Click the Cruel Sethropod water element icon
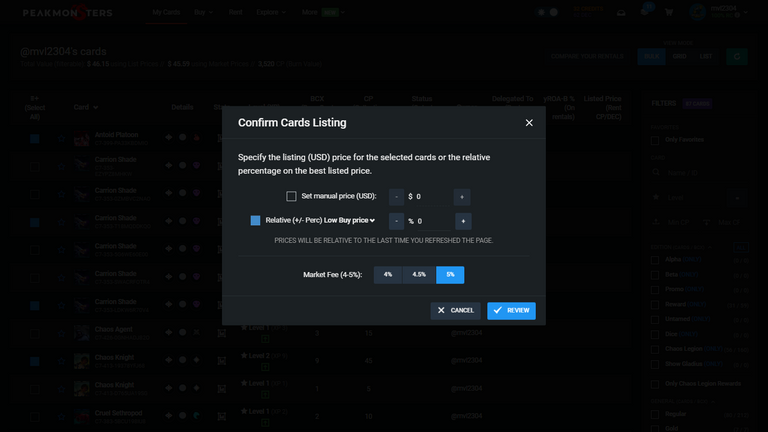This screenshot has height=432, width=768. (196, 415)
